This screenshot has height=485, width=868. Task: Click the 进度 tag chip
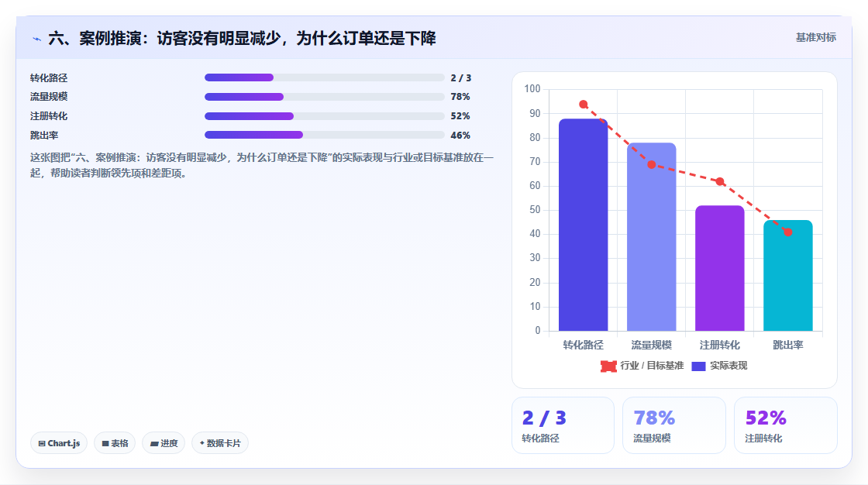[x=164, y=443]
